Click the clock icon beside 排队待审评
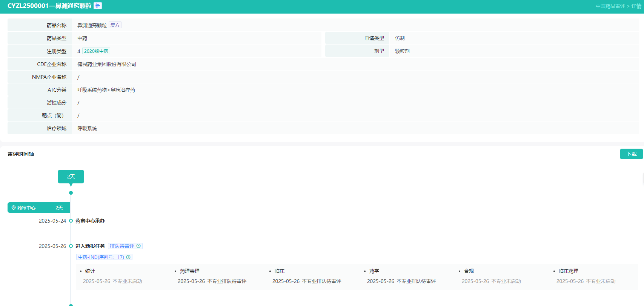The height and width of the screenshot is (306, 644). coord(138,246)
